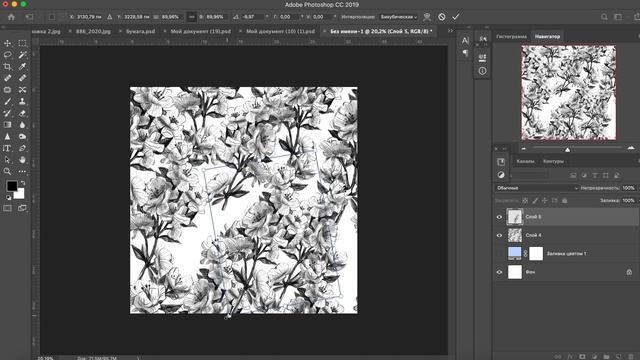This screenshot has width=640, height=360.
Task: Toggle lock transparent pixels in Layers panel
Action: [x=525, y=200]
